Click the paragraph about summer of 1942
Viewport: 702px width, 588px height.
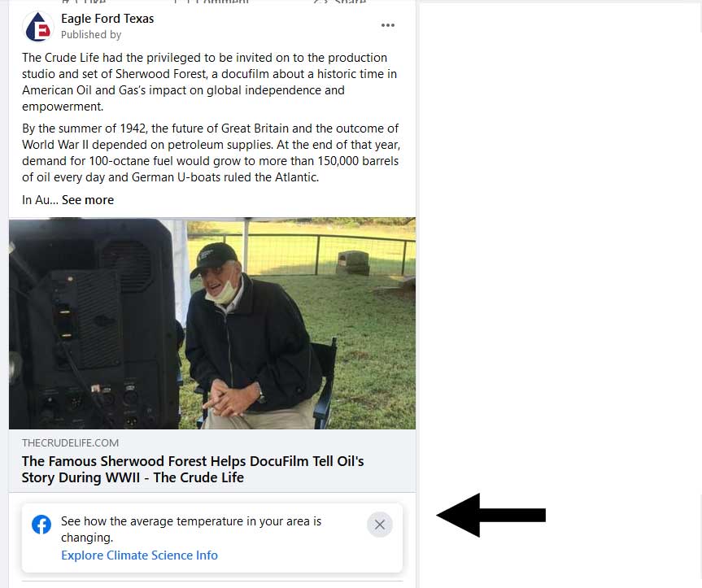(211, 153)
